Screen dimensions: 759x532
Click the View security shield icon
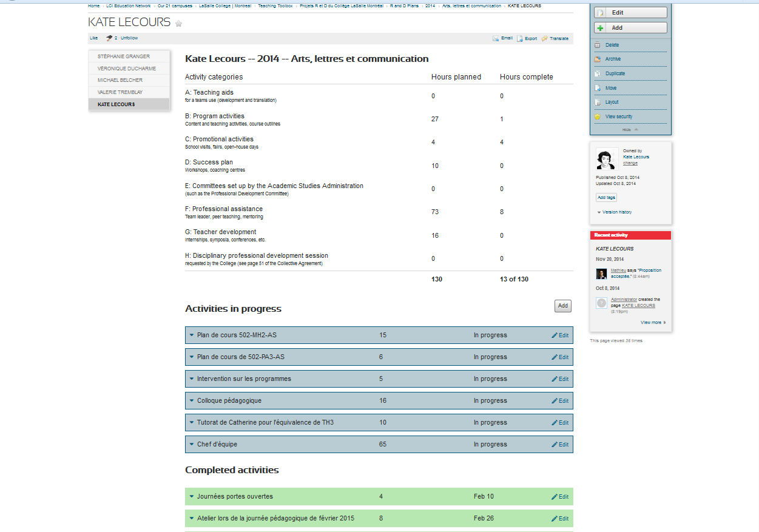[x=598, y=116]
